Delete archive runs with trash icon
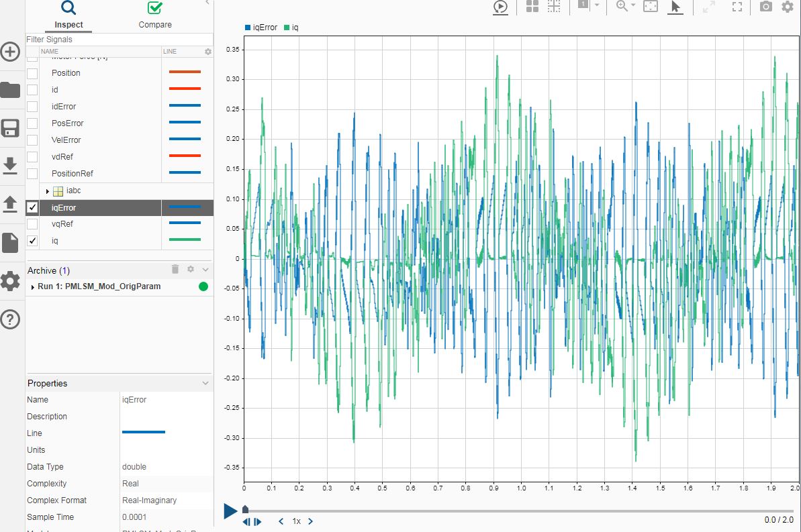Image resolution: width=801 pixels, height=532 pixels. [x=175, y=269]
